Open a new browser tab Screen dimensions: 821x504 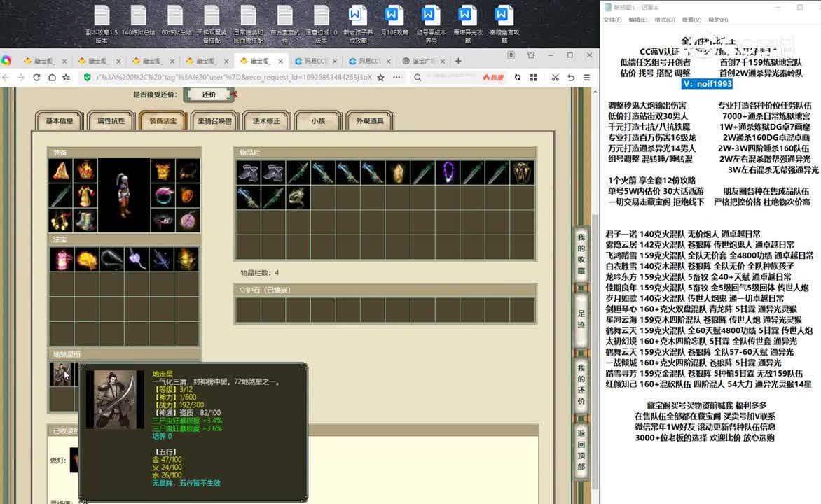458,61
